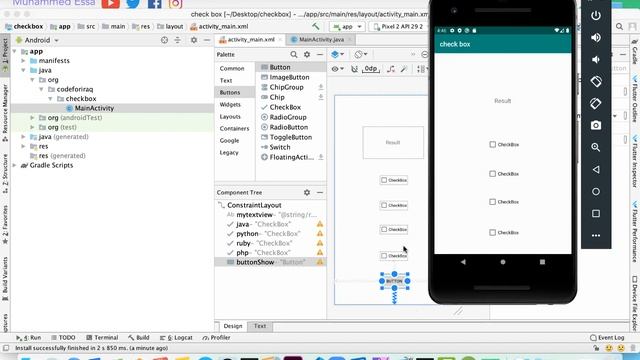Click emulator sidebar Back triangle icon
The height and width of the screenshot is (360, 640).
[596, 169]
